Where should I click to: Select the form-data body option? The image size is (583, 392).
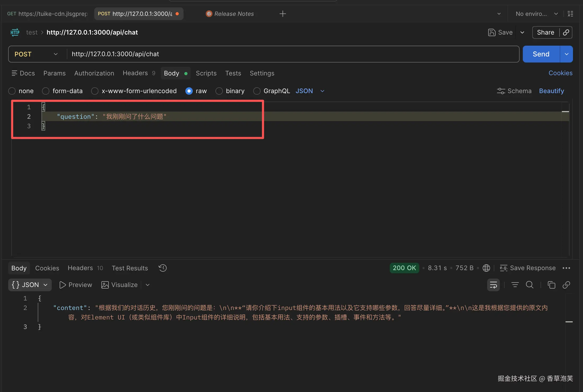click(x=46, y=91)
